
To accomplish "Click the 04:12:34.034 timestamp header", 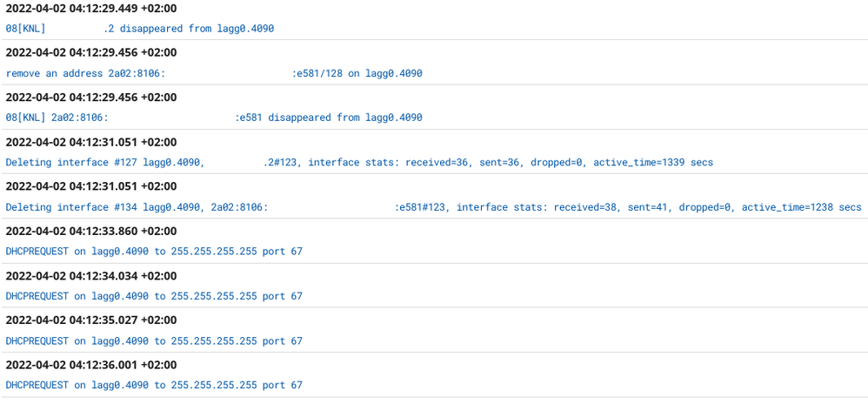I will click(91, 276).
